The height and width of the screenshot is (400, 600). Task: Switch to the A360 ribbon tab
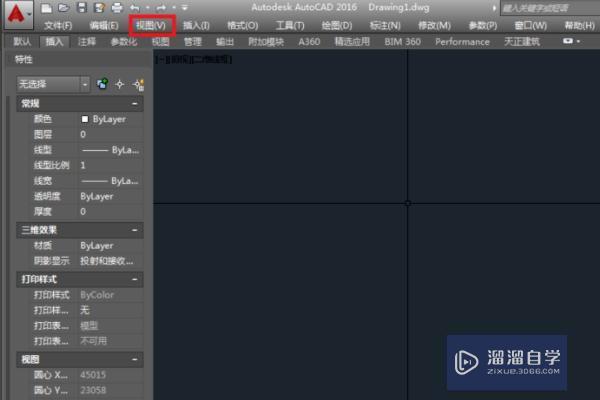pyautogui.click(x=309, y=42)
